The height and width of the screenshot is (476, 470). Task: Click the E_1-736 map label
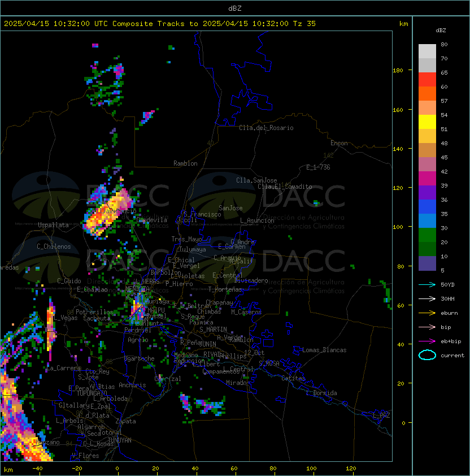pos(318,167)
